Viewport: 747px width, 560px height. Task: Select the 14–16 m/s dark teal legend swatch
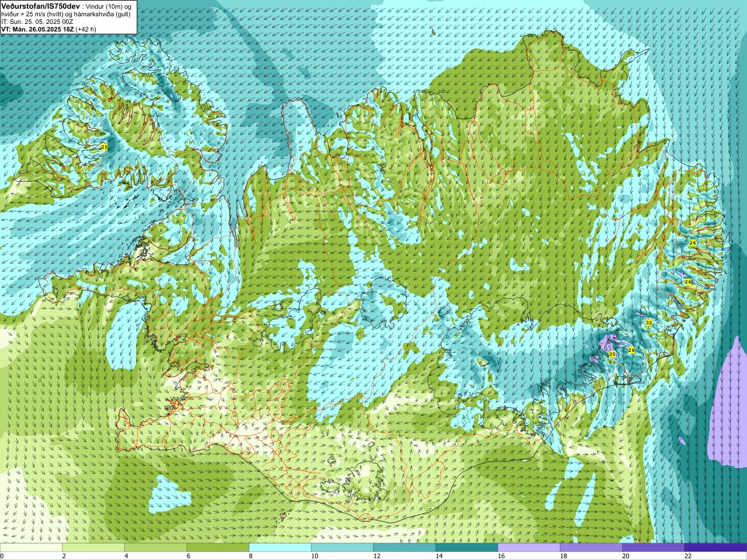[467, 548]
